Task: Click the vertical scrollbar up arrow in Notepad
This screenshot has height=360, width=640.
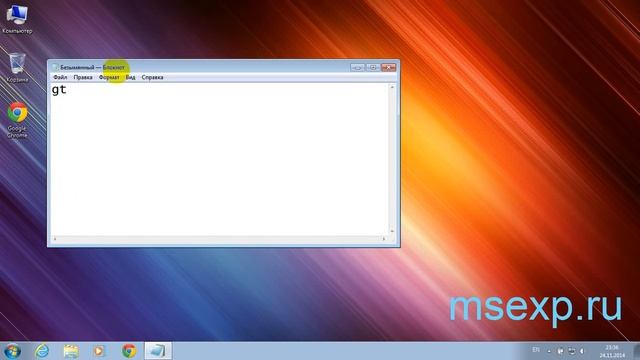Action: 392,87
